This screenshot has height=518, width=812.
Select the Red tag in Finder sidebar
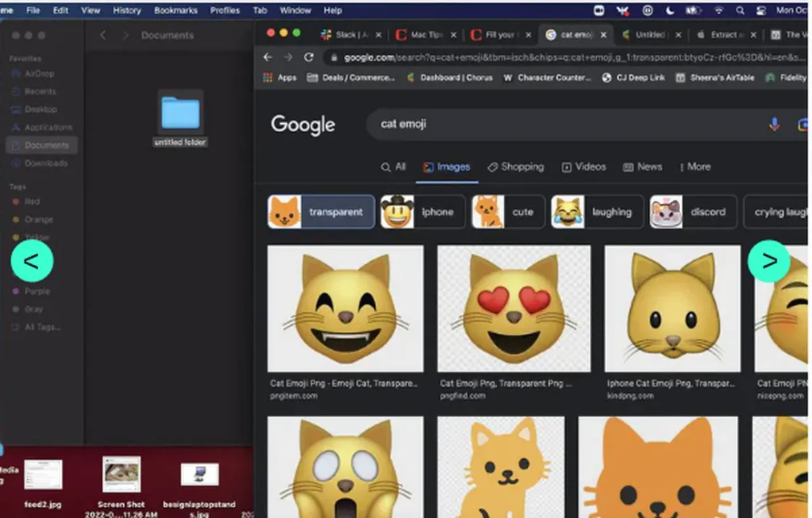click(x=32, y=202)
